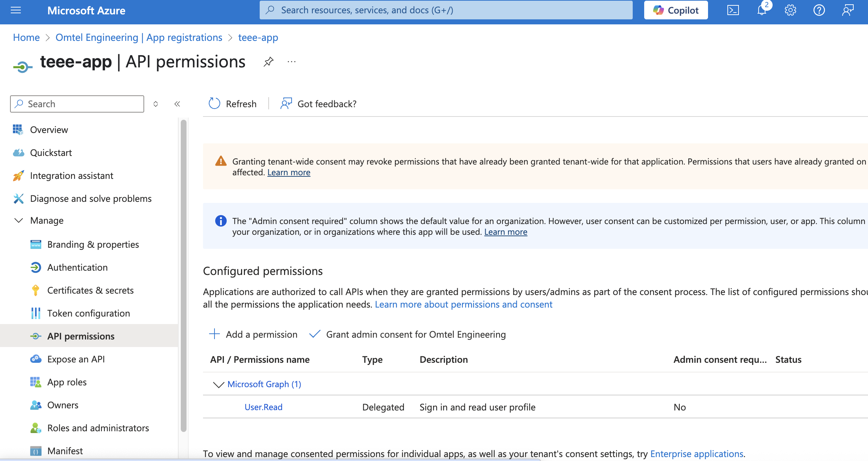Click the Refresh circular arrow icon

click(x=214, y=104)
